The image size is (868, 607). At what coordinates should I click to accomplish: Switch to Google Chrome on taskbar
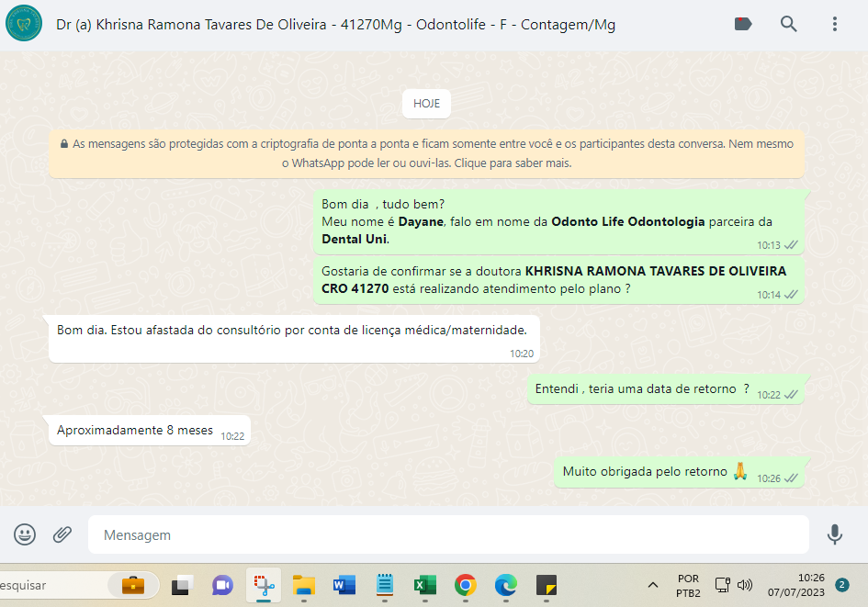466,585
